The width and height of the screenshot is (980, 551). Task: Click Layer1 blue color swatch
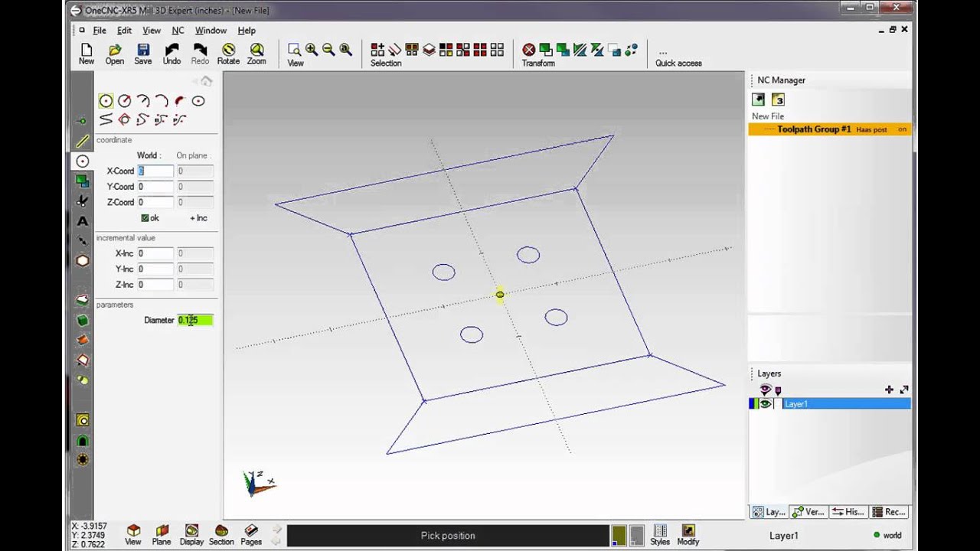click(753, 403)
